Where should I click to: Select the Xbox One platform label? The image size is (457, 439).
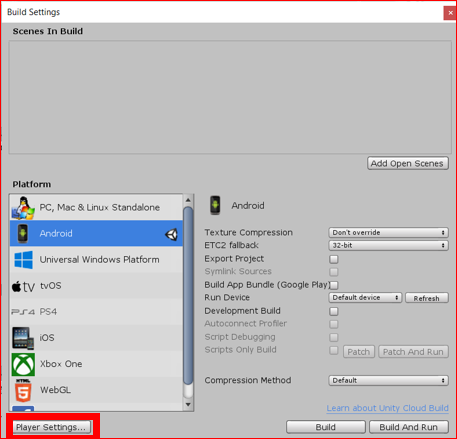coord(61,364)
